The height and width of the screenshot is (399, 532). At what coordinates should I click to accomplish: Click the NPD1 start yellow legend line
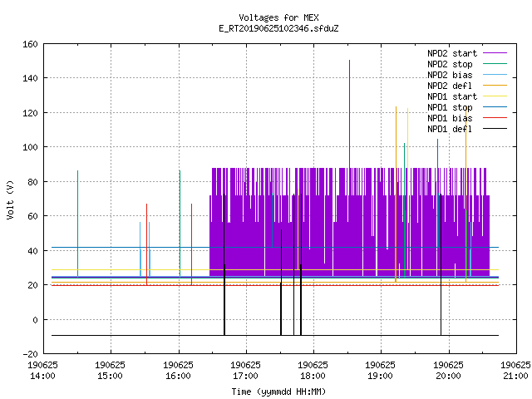click(x=495, y=96)
